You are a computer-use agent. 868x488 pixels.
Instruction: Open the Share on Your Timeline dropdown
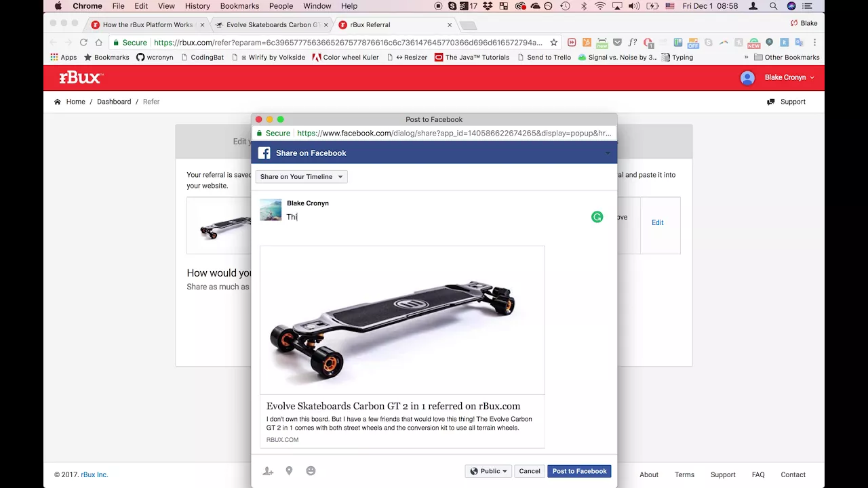[x=301, y=177]
